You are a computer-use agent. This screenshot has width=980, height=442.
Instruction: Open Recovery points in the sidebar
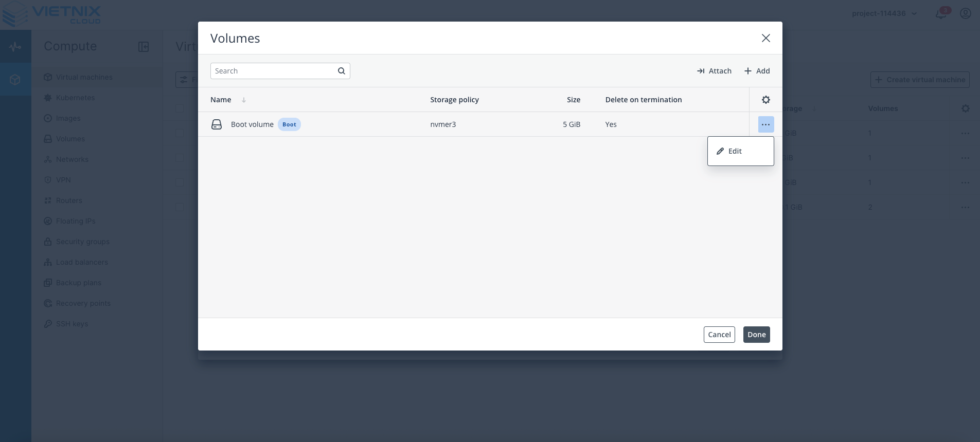[97, 303]
